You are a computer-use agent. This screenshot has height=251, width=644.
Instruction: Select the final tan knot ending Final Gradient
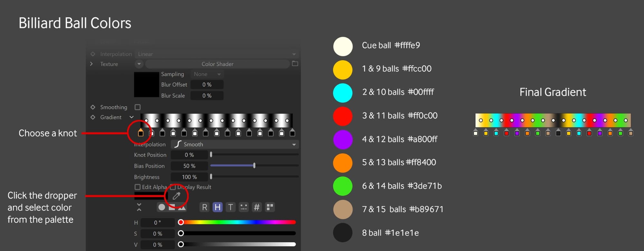tap(631, 132)
